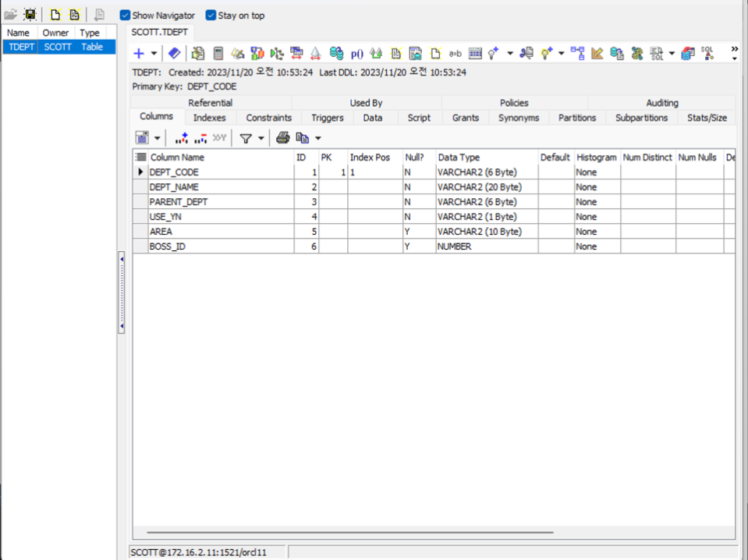Click the horizontal scrollbar under the grid

point(350,532)
